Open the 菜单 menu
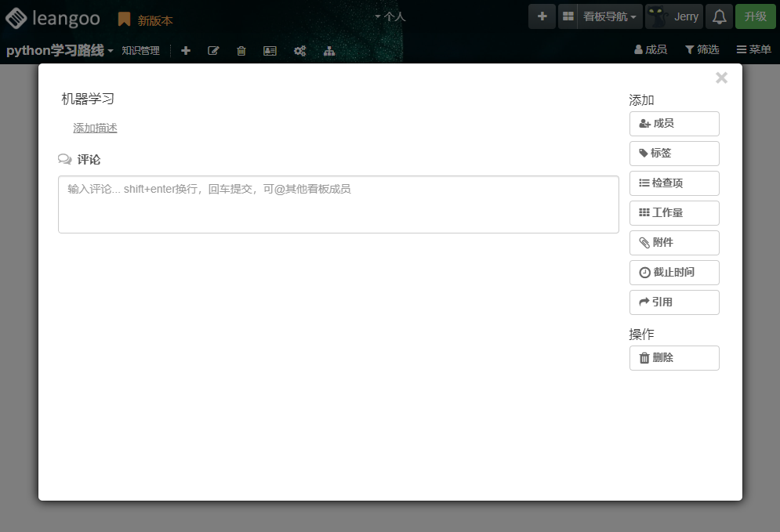 click(753, 49)
